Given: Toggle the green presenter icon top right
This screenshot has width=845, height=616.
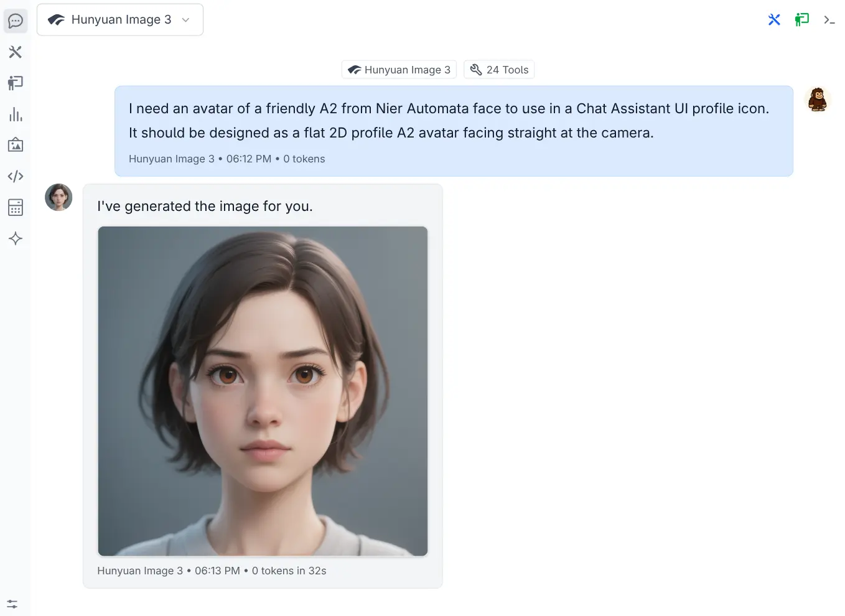Looking at the screenshot, I should 801,20.
